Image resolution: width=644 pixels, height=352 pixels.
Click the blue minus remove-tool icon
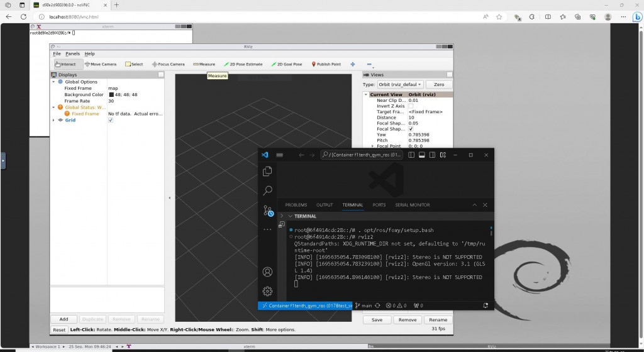[369, 64]
